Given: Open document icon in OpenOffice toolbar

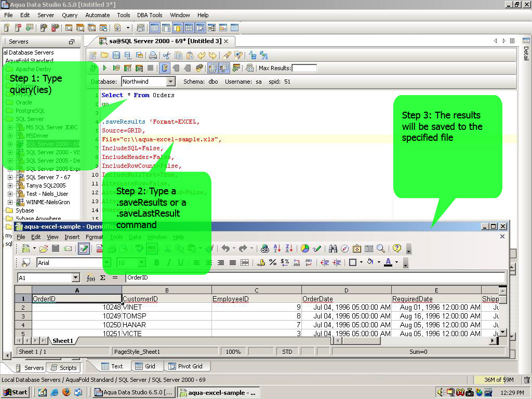Looking at the screenshot, I should [x=44, y=249].
